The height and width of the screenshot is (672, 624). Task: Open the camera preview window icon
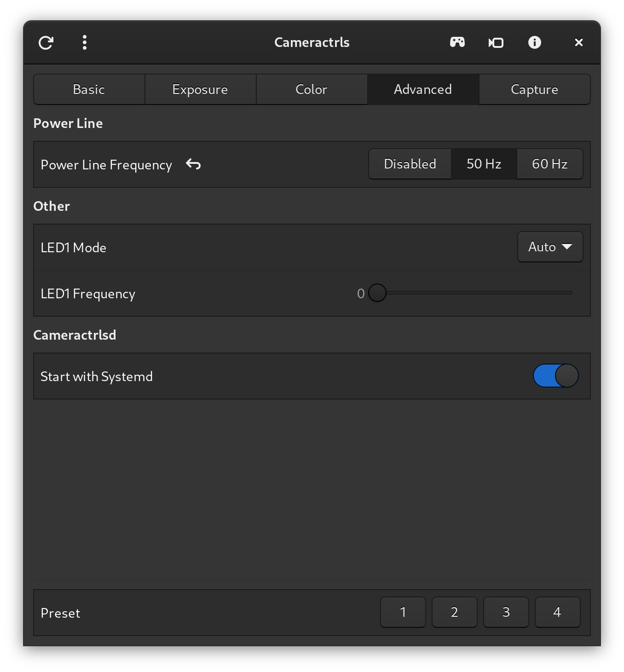pyautogui.click(x=496, y=43)
